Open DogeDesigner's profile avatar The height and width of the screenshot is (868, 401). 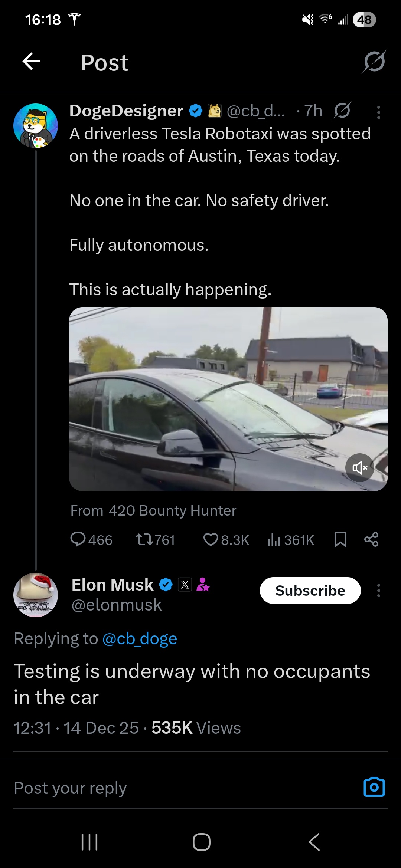coord(36,126)
